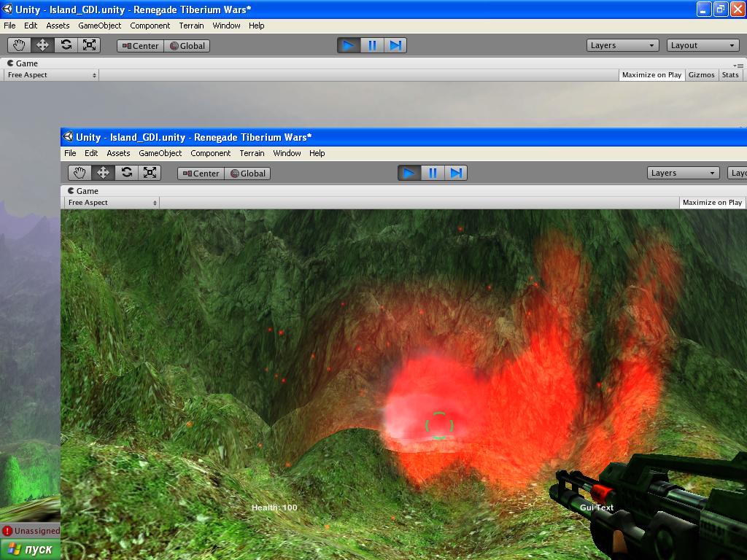Toggle the Gizmos button in the Game view
The height and width of the screenshot is (560, 747).
pos(701,75)
